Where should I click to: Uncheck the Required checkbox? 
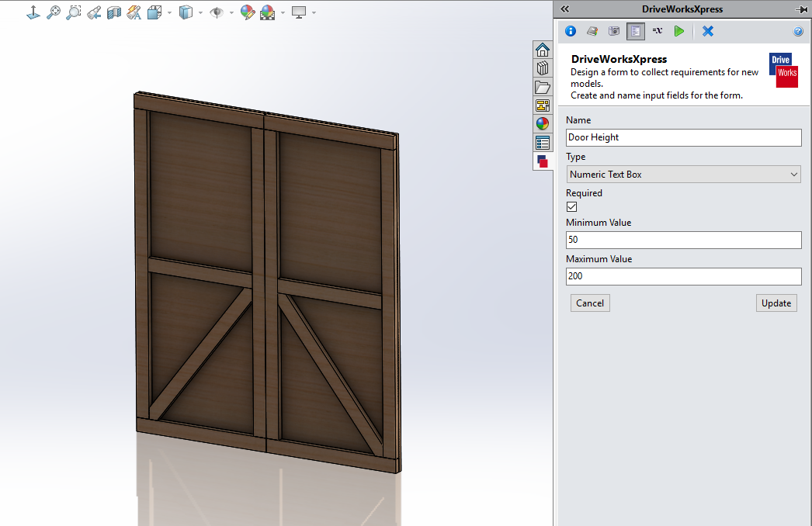click(x=572, y=207)
